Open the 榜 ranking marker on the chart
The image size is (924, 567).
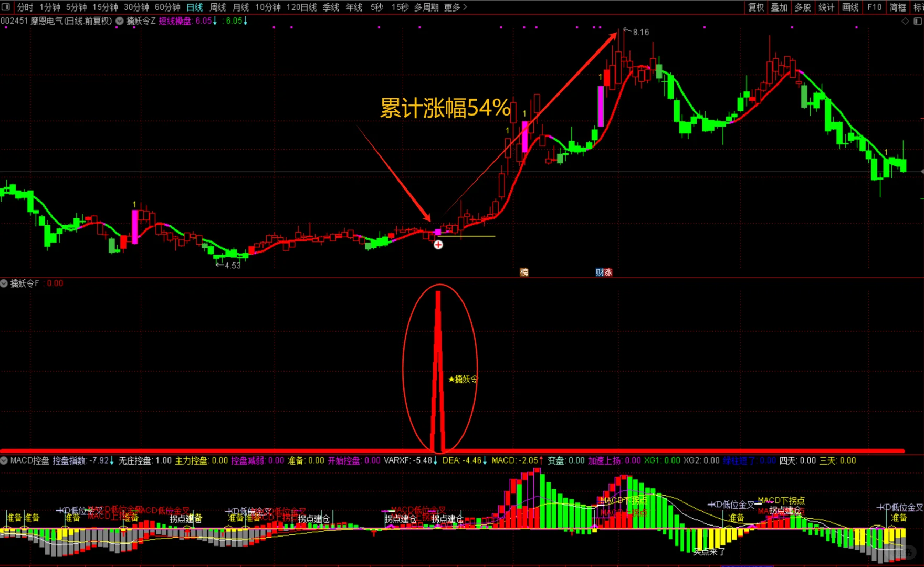[524, 272]
